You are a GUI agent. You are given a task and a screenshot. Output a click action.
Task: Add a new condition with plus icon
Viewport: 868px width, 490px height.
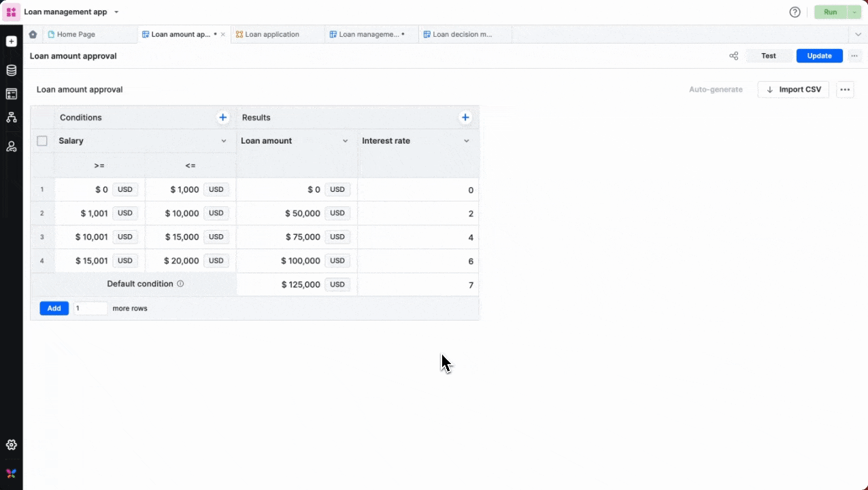222,118
